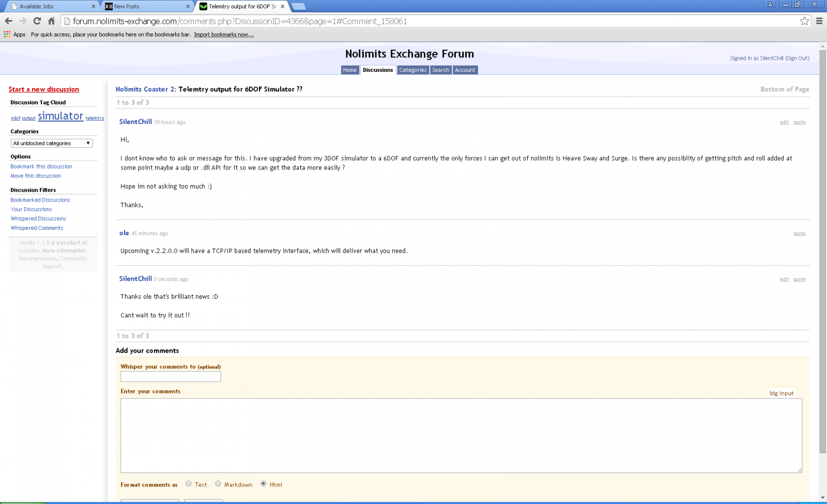This screenshot has width=827, height=504.
Task: Open Whispered Comments filter
Action: click(x=37, y=228)
